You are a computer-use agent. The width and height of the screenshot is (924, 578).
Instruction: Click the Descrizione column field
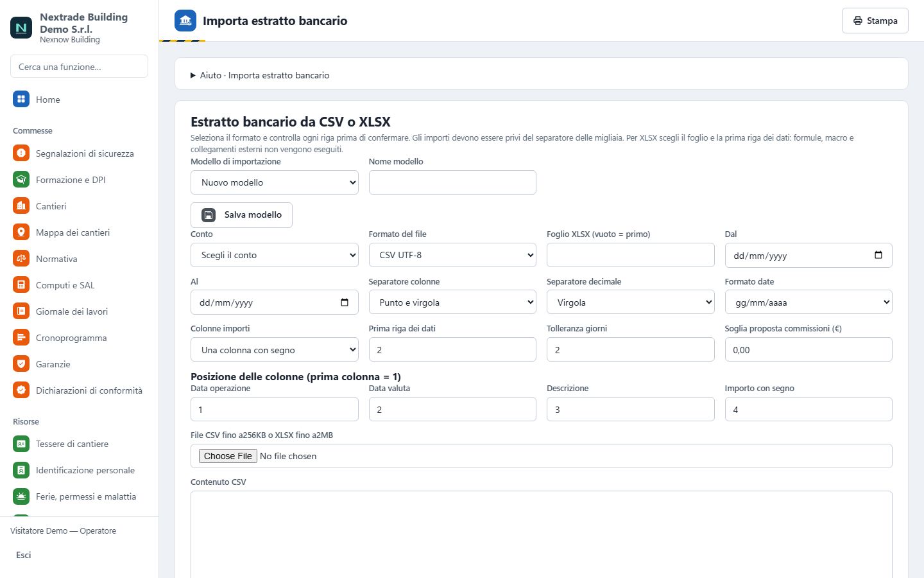631,409
